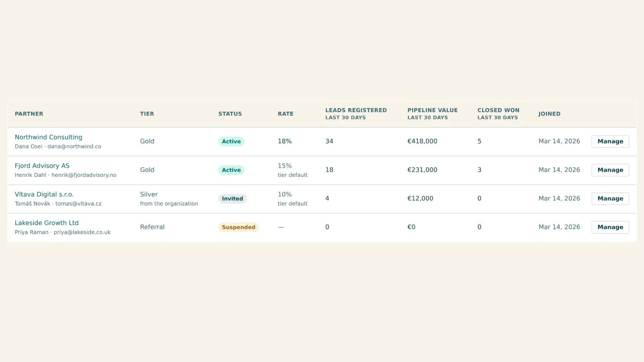Viewport: 644px width, 362px height.
Task: Click the €0 pipeline value
Action: tap(411, 227)
